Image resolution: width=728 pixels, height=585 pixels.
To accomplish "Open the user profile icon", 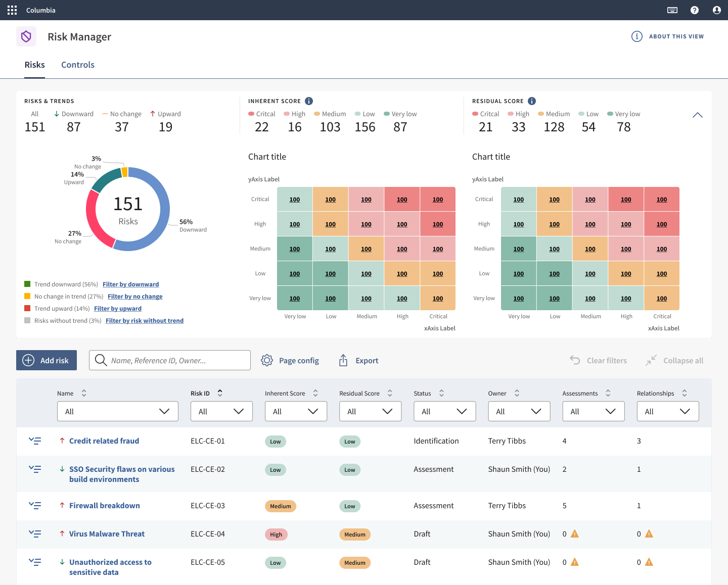I will pos(717,10).
